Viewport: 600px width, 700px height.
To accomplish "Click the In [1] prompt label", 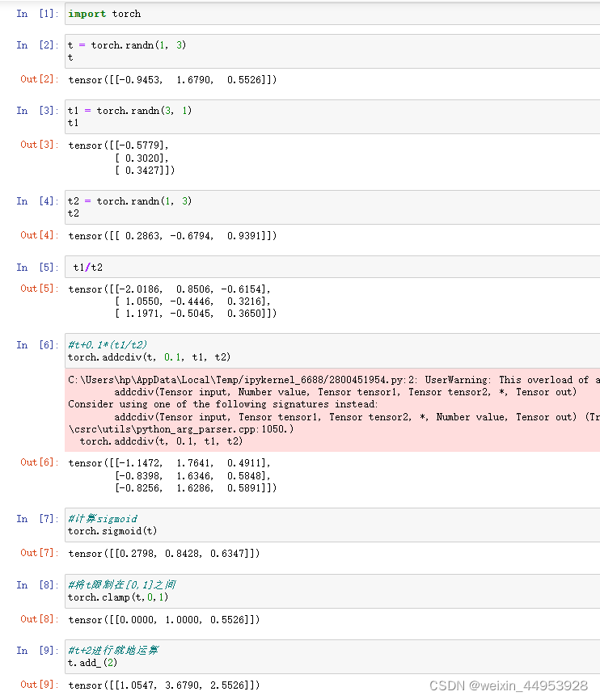I will point(37,14).
